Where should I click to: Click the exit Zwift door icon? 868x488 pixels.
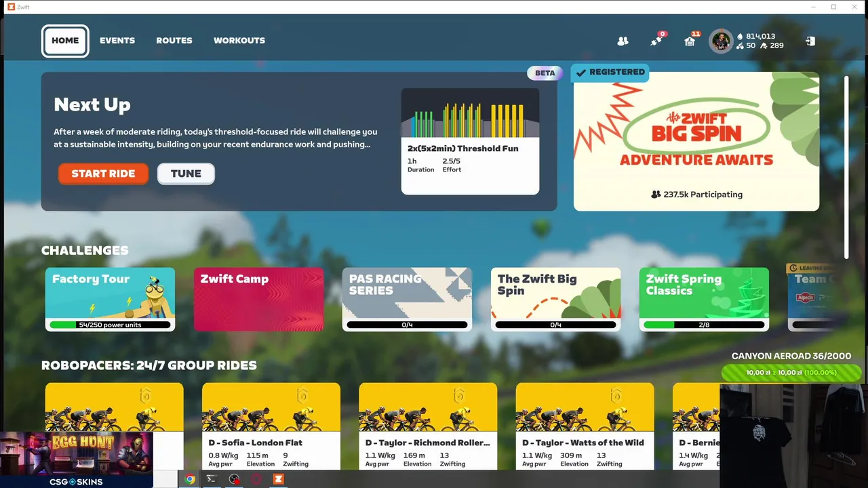tap(810, 41)
